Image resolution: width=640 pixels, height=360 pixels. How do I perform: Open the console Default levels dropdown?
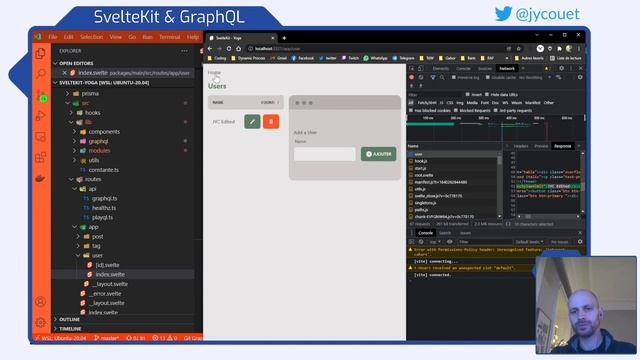(x=529, y=242)
